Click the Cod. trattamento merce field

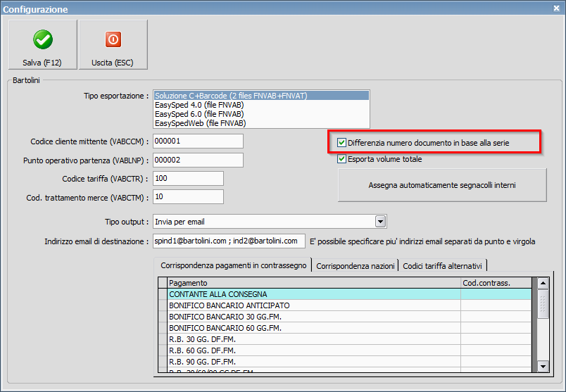(x=188, y=197)
